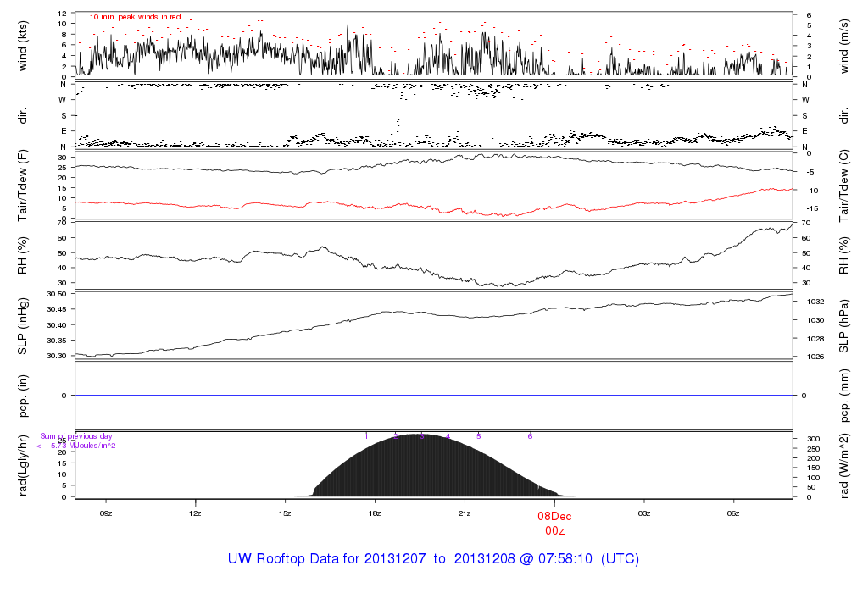Select the red 08Dec 00z date marker
Viewport: 868px width, 593px height.
[554, 522]
